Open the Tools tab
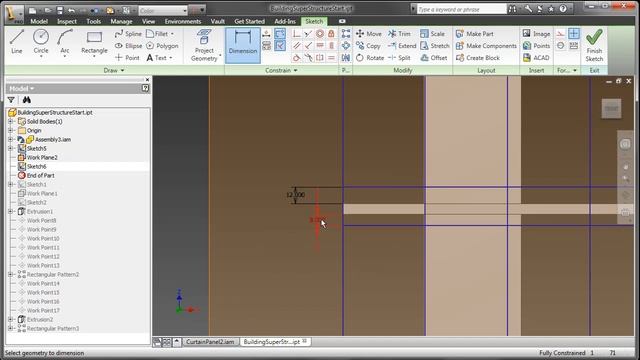Screen dimensions: 640x360 tap(93, 21)
